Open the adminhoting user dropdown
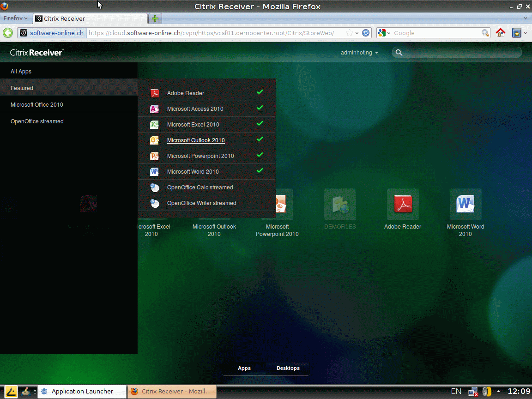 [x=359, y=53]
